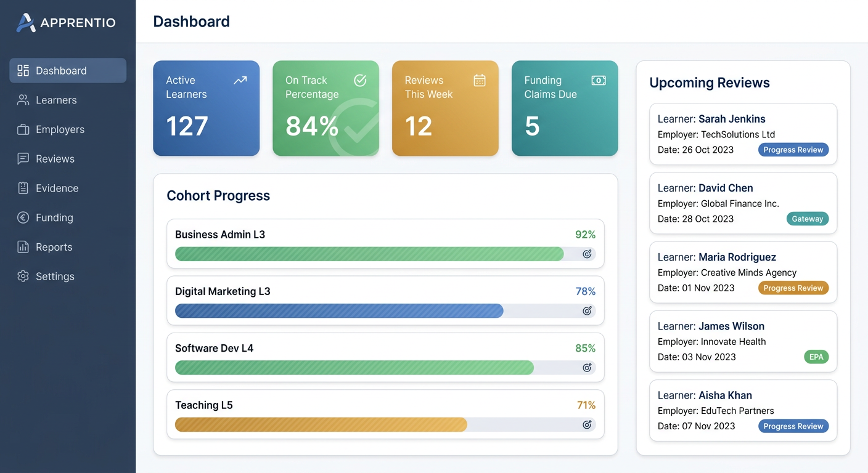The image size is (868, 473).
Task: Open the Active Learners 127 card
Action: pyautogui.click(x=206, y=108)
